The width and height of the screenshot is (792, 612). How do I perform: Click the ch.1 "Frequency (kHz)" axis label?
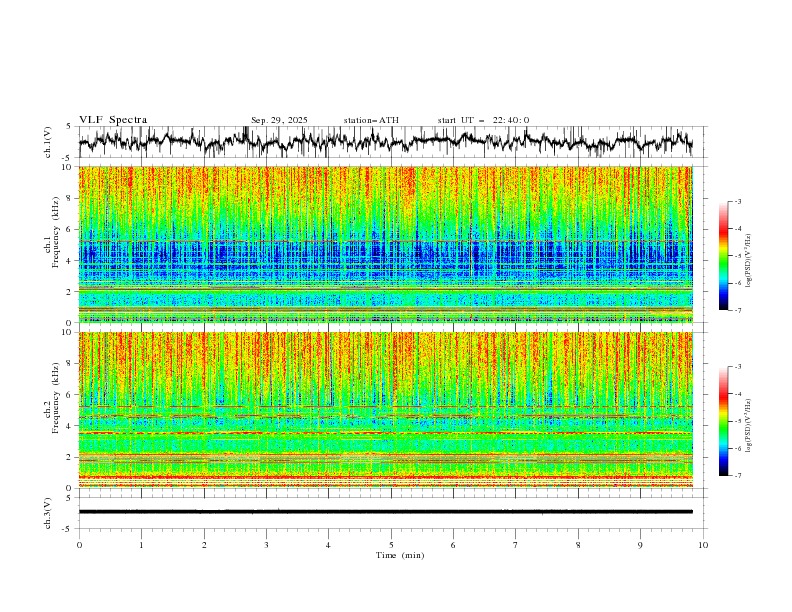point(56,232)
